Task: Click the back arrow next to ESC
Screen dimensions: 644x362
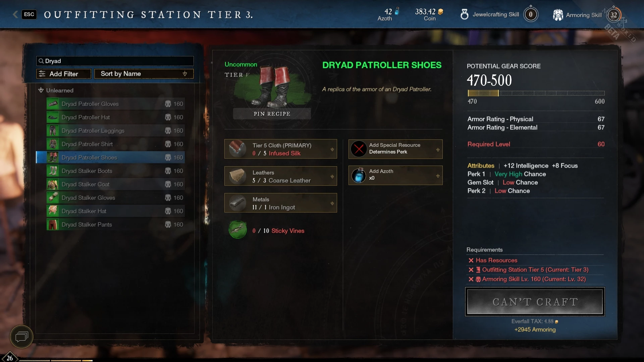Action: tap(15, 14)
